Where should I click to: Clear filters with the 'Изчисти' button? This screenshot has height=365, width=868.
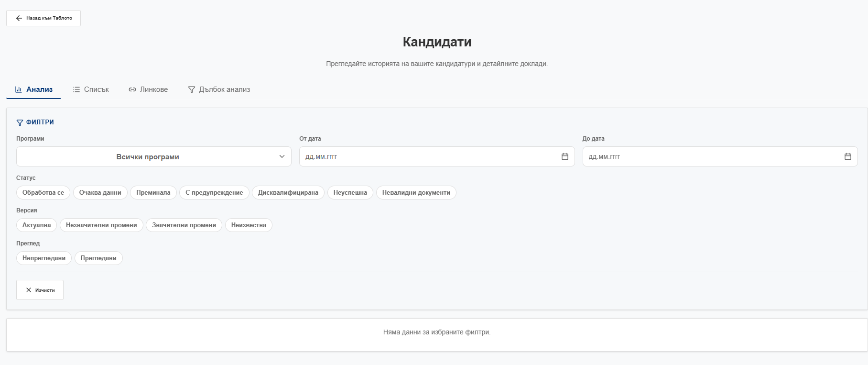click(40, 290)
